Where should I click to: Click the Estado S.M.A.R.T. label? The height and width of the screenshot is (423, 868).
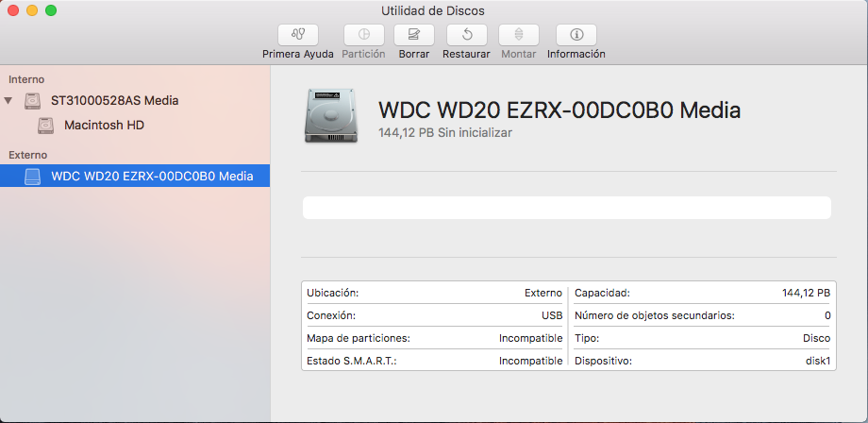352,361
